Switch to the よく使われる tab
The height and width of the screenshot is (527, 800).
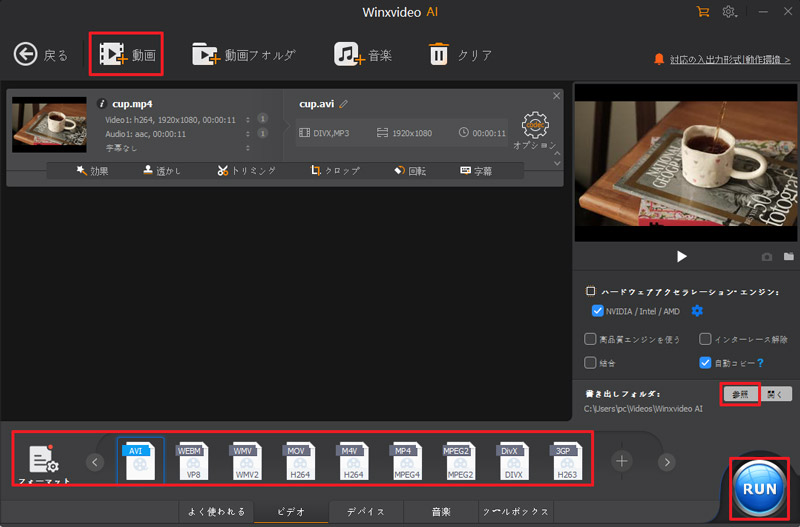point(216,511)
